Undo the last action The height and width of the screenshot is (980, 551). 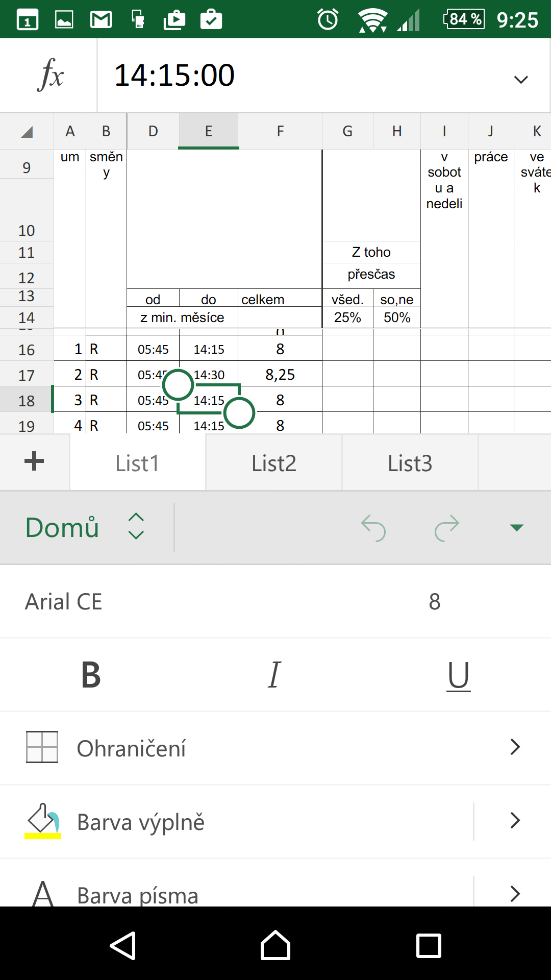[x=373, y=528]
